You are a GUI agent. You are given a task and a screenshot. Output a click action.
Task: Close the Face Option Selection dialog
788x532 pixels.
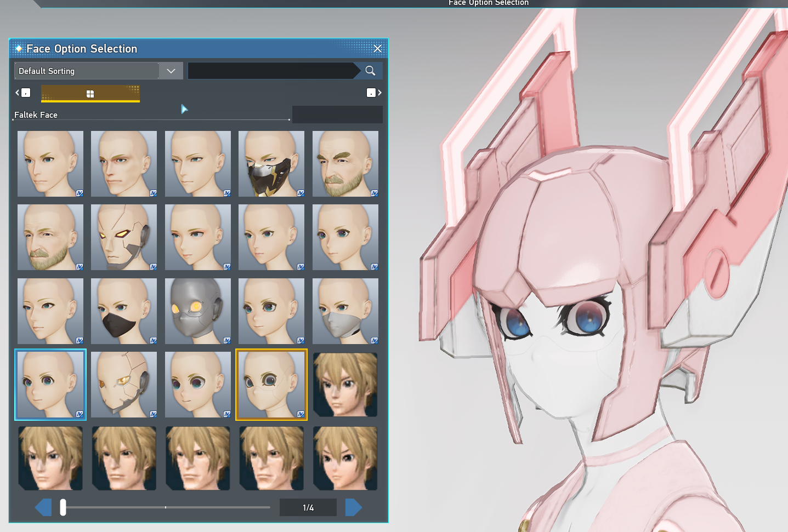click(x=378, y=49)
